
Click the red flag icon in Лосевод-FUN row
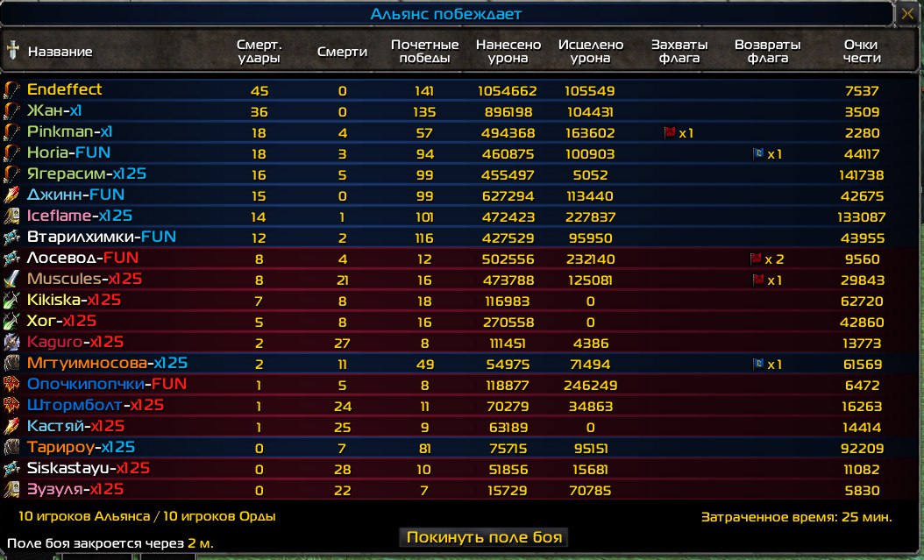[x=755, y=259]
